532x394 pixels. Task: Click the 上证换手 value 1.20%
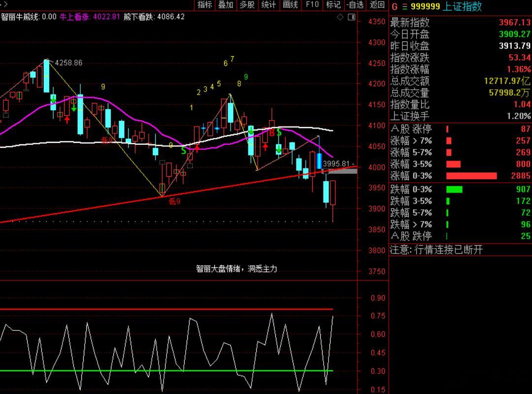click(x=519, y=116)
